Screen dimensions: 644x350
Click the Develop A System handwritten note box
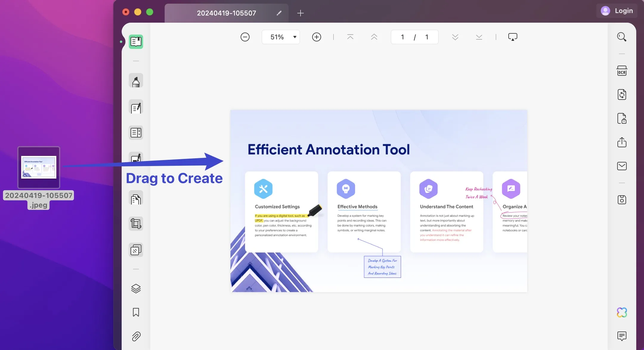coord(383,267)
